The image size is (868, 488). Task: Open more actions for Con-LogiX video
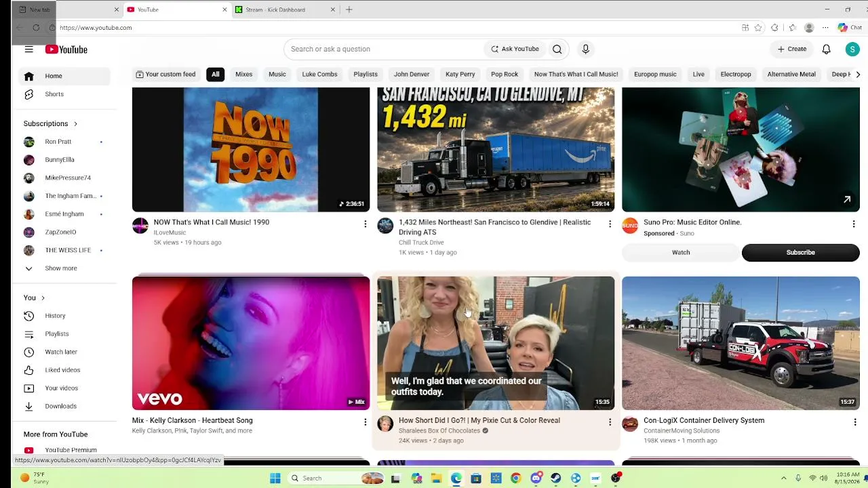click(854, 422)
